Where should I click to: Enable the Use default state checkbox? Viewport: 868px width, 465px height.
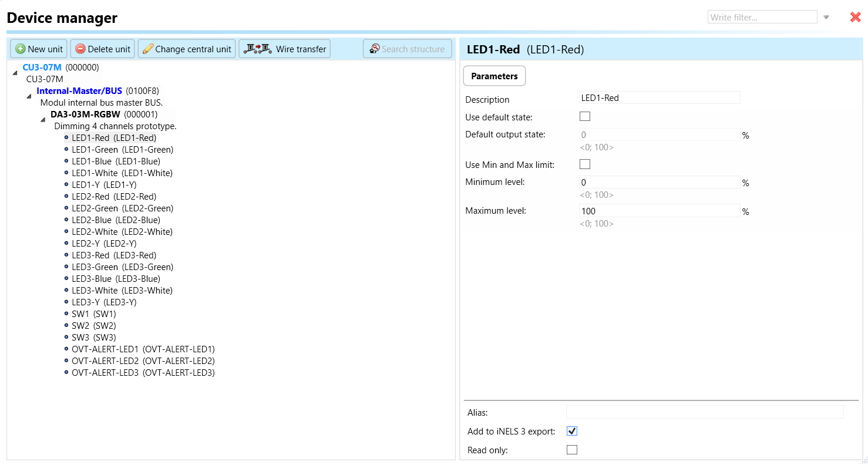[x=585, y=116]
